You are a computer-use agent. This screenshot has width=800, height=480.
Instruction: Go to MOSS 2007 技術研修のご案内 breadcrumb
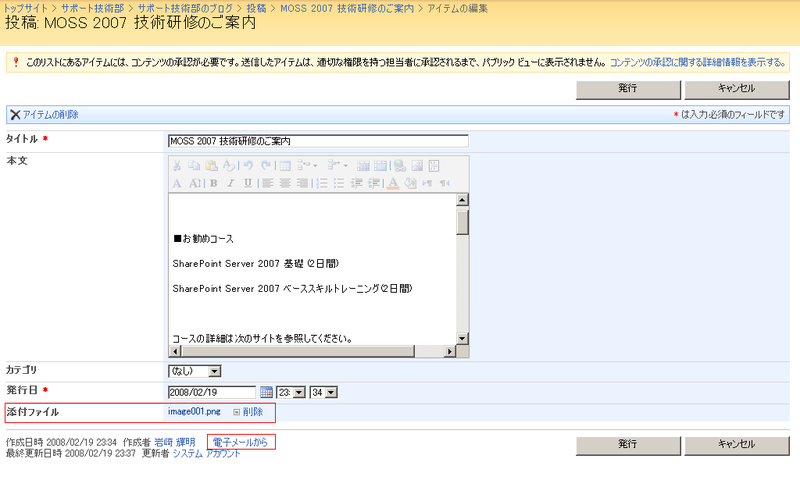click(x=347, y=8)
